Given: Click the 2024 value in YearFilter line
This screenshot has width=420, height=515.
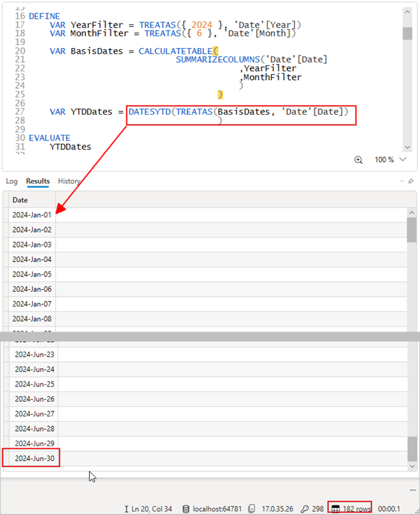Looking at the screenshot, I should point(202,24).
